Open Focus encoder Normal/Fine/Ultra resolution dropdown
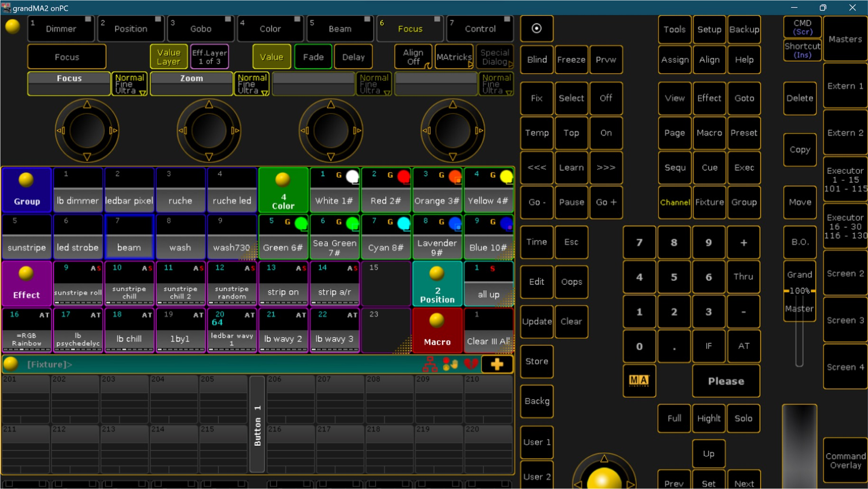This screenshot has width=868, height=489. (130, 84)
